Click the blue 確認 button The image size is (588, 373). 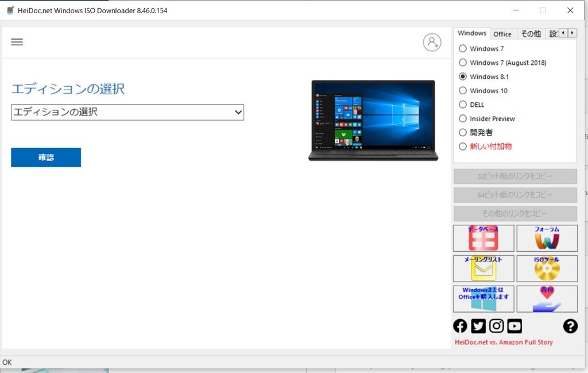[46, 157]
